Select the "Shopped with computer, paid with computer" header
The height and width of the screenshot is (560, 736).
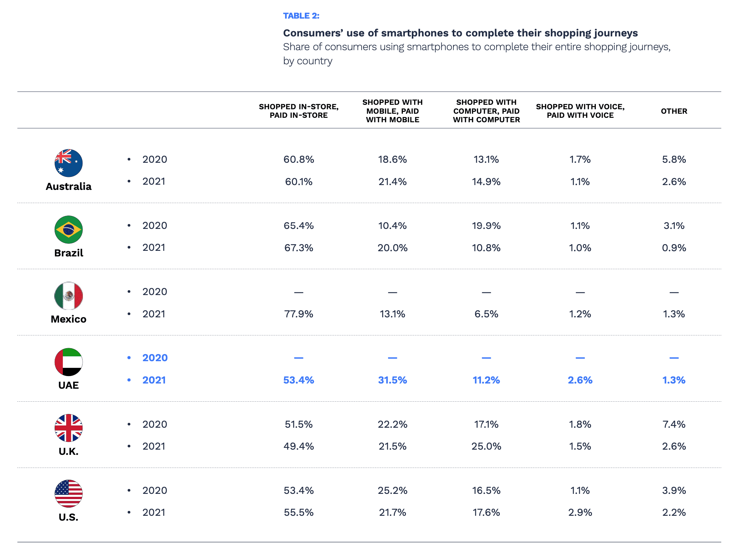486,111
